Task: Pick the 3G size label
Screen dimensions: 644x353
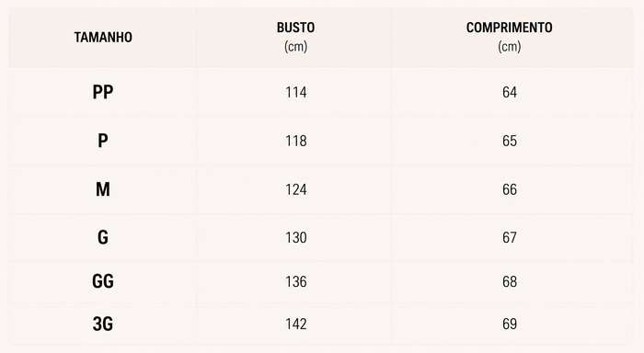Action: (x=103, y=324)
